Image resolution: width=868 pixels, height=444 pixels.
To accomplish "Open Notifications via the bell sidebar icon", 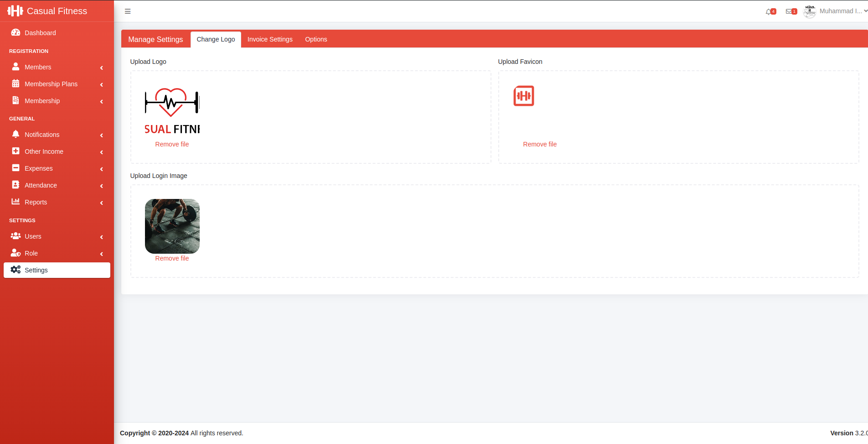I will tap(16, 134).
